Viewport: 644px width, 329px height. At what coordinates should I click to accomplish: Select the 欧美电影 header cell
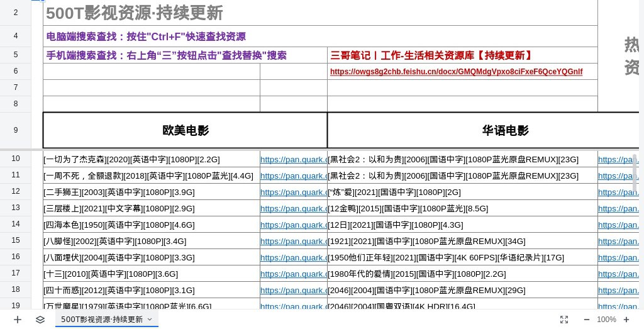(185, 130)
